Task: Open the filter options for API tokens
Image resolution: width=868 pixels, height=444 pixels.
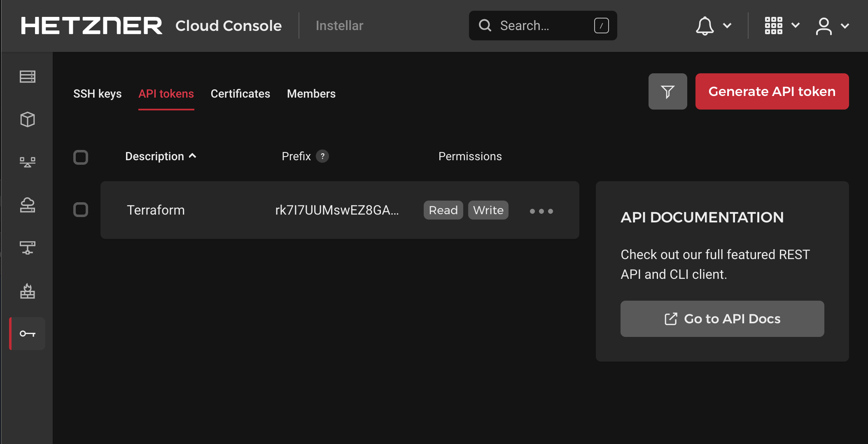Action: pyautogui.click(x=668, y=91)
